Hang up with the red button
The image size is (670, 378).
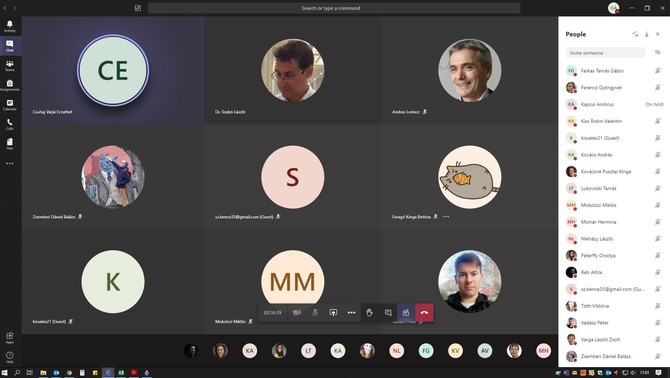coord(424,313)
